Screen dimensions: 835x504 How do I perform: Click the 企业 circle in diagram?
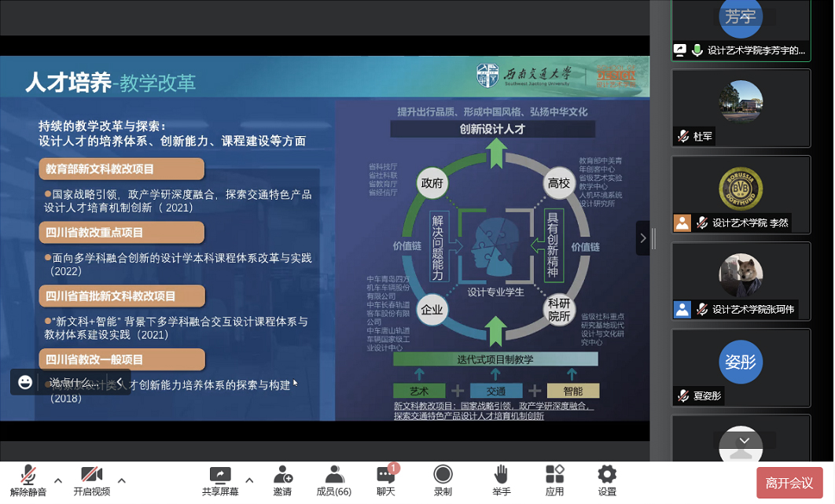432,310
